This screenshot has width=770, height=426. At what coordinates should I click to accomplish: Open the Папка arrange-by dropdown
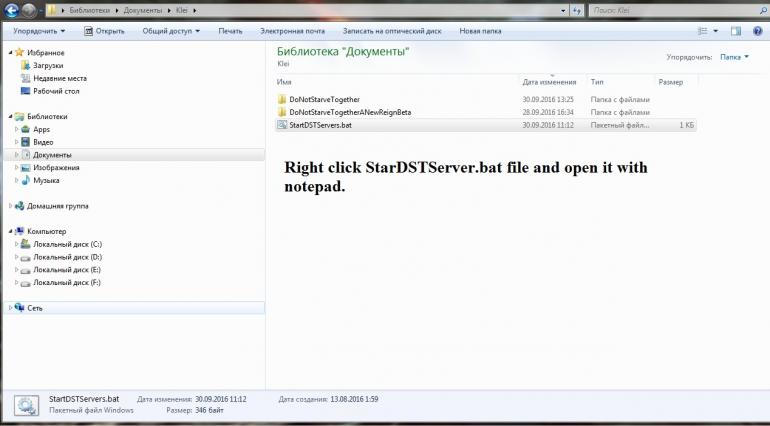click(x=734, y=57)
